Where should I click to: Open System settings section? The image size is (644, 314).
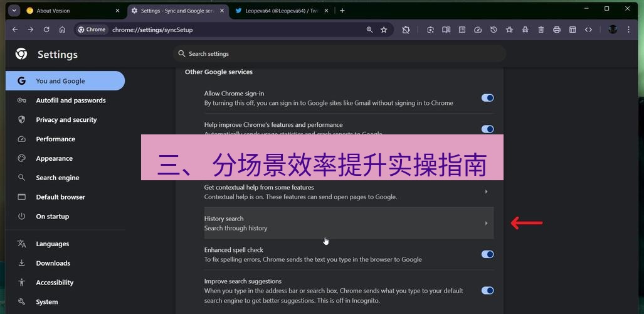pyautogui.click(x=65, y=302)
